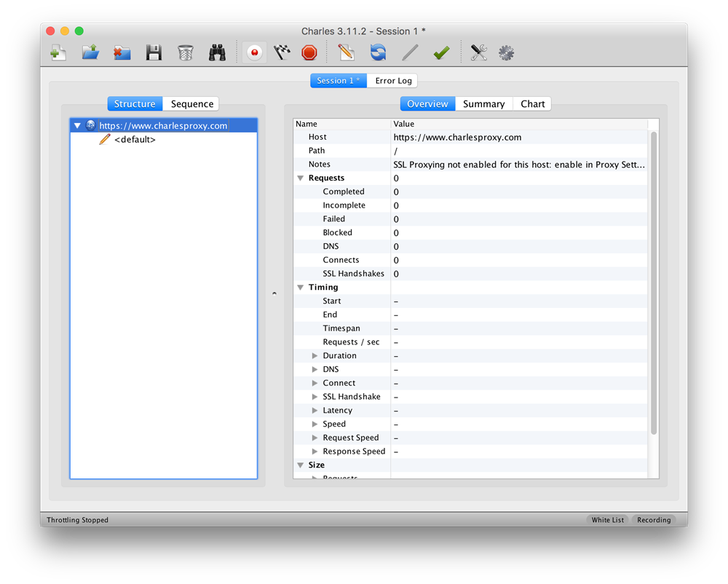Expand the Latency row
The image size is (728, 584).
point(314,411)
